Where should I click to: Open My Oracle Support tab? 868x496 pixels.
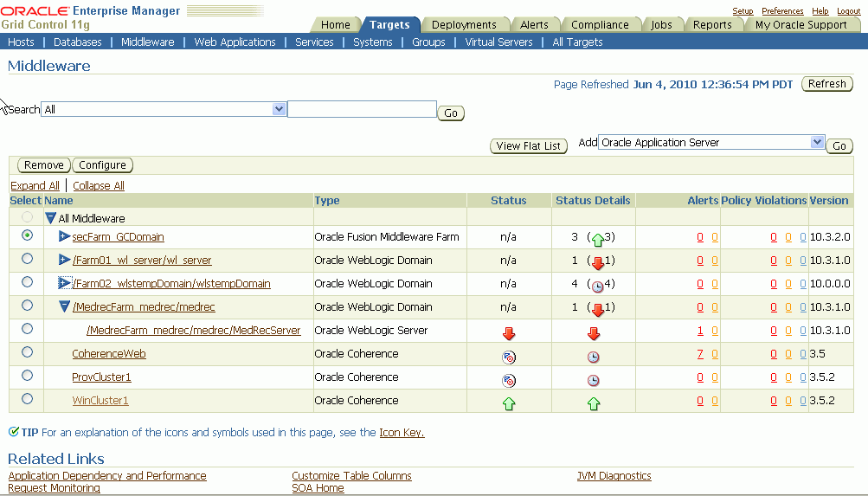(x=801, y=24)
